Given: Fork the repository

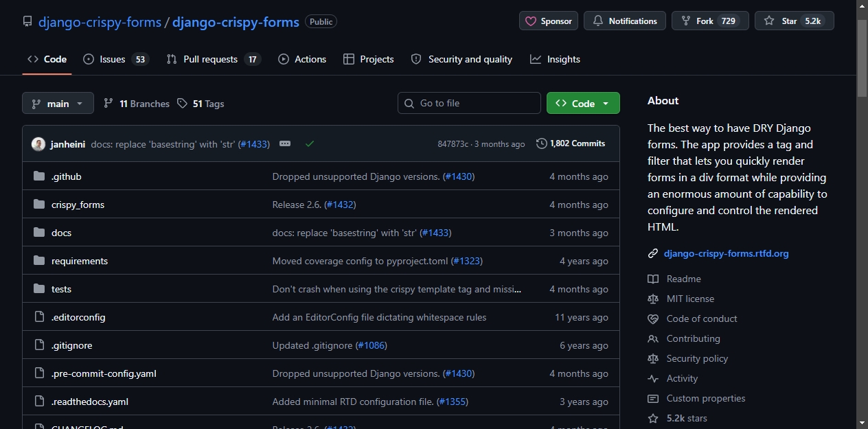Looking at the screenshot, I should coord(710,21).
